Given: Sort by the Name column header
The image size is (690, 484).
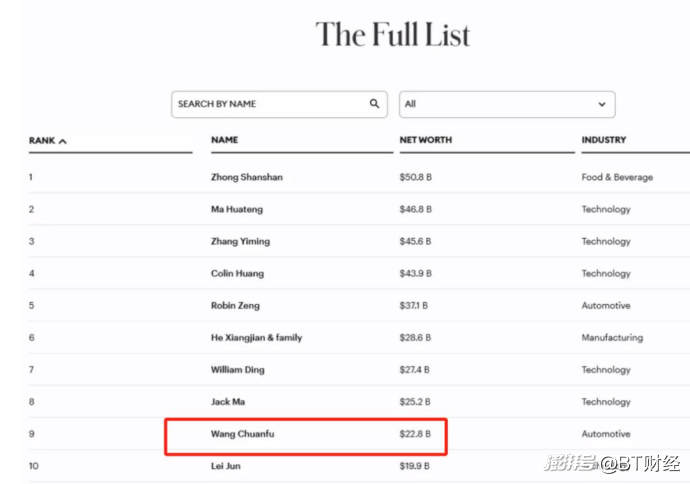Looking at the screenshot, I should point(225,140).
